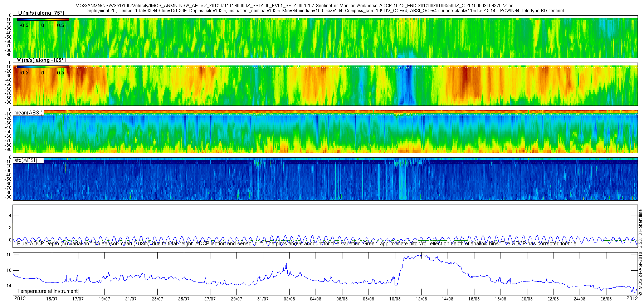Click the 29/07 date tick label
The height and width of the screenshot is (304, 644).
point(236,299)
